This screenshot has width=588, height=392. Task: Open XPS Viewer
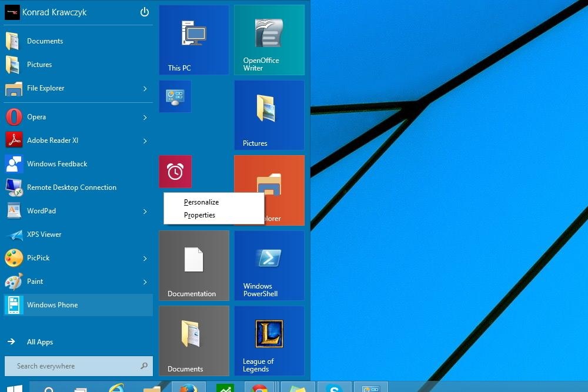(78, 234)
